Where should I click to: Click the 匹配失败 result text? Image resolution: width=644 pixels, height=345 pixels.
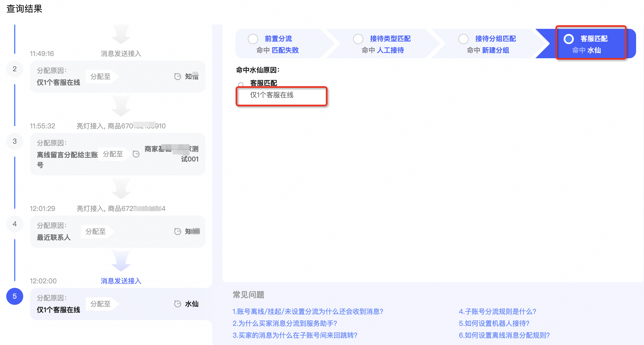coord(285,50)
